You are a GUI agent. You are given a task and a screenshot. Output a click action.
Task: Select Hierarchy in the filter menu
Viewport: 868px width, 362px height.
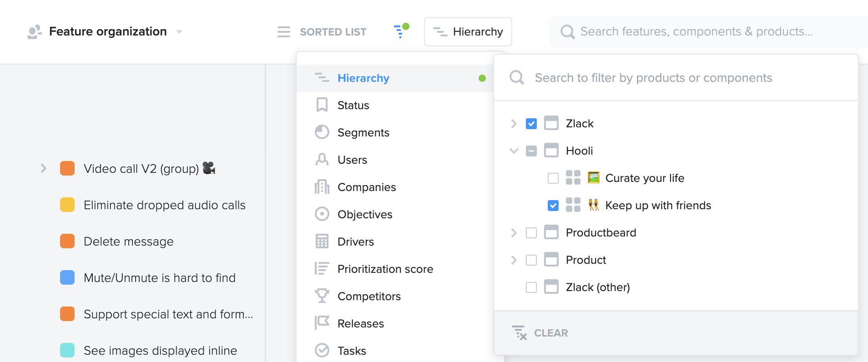coord(395,78)
